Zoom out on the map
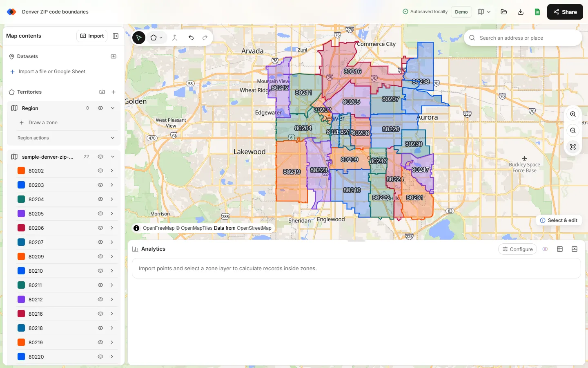Image resolution: width=588 pixels, height=368 pixels. 573,130
